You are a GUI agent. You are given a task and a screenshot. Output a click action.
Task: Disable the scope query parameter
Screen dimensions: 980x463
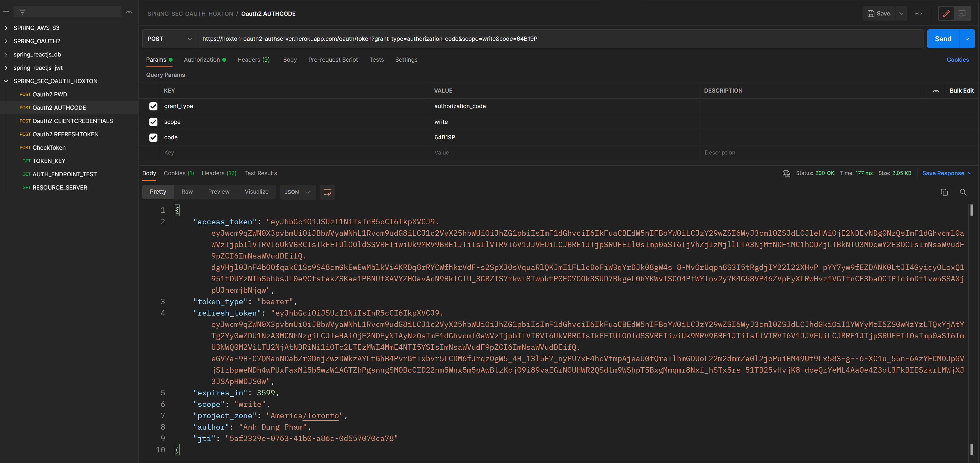tap(153, 122)
